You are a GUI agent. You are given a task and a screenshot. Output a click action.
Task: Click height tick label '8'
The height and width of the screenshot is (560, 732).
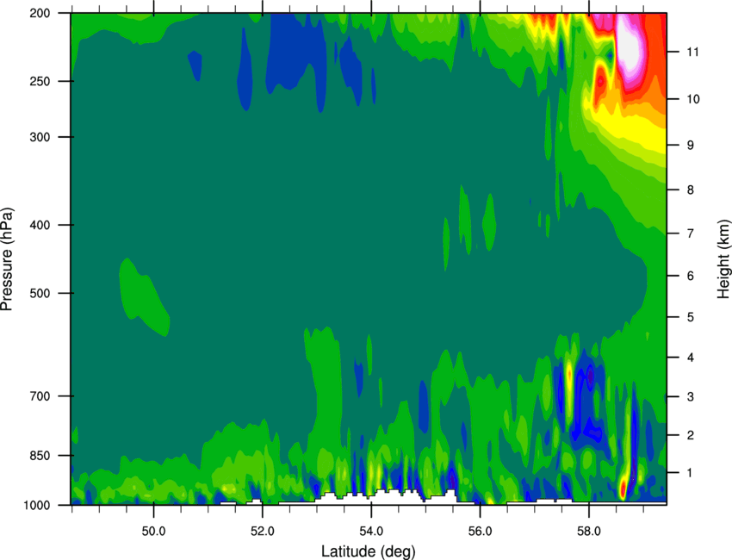[691, 190]
